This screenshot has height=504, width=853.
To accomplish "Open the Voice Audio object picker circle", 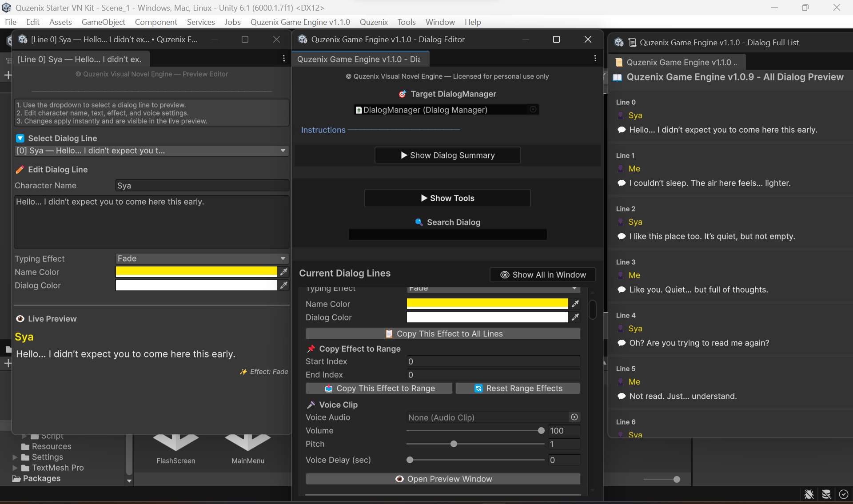I will 574,417.
